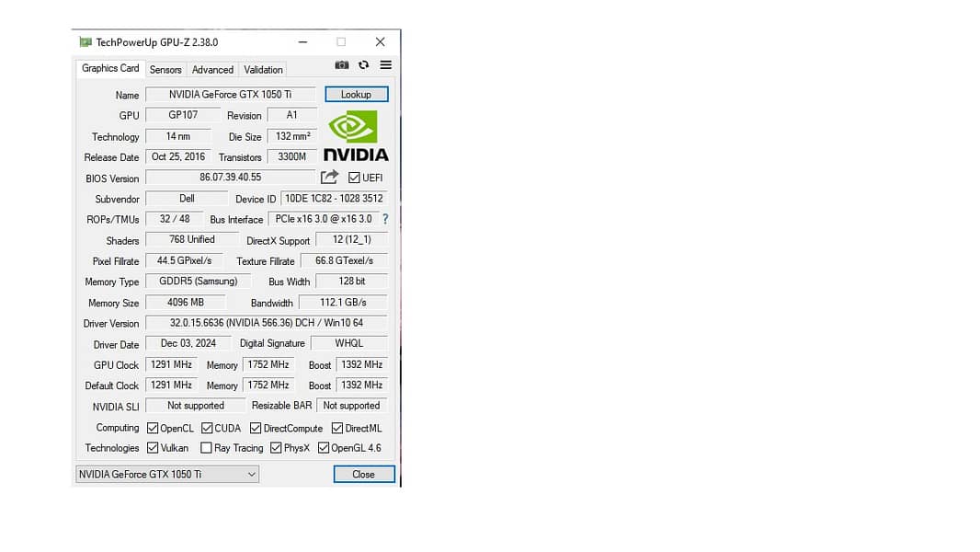980x552 pixels.
Task: Take a screenshot with the camera icon
Action: tap(341, 65)
